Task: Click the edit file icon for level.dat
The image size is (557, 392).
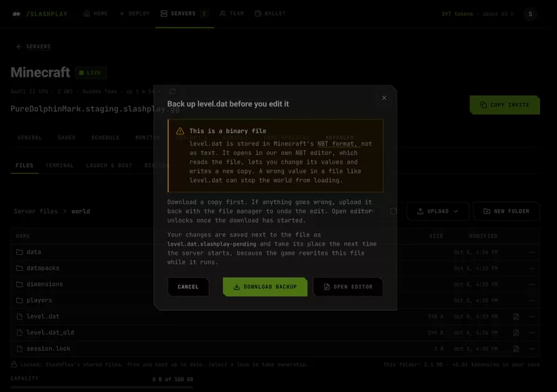Action: pyautogui.click(x=516, y=317)
